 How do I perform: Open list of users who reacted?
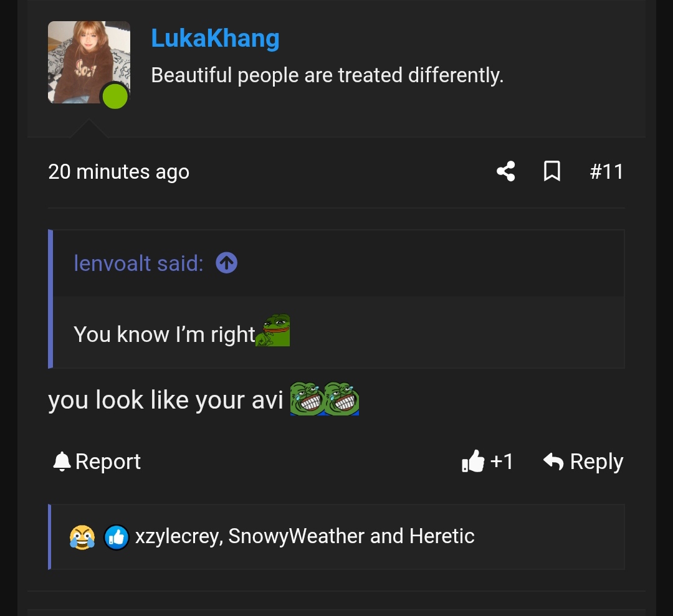pyautogui.click(x=305, y=536)
